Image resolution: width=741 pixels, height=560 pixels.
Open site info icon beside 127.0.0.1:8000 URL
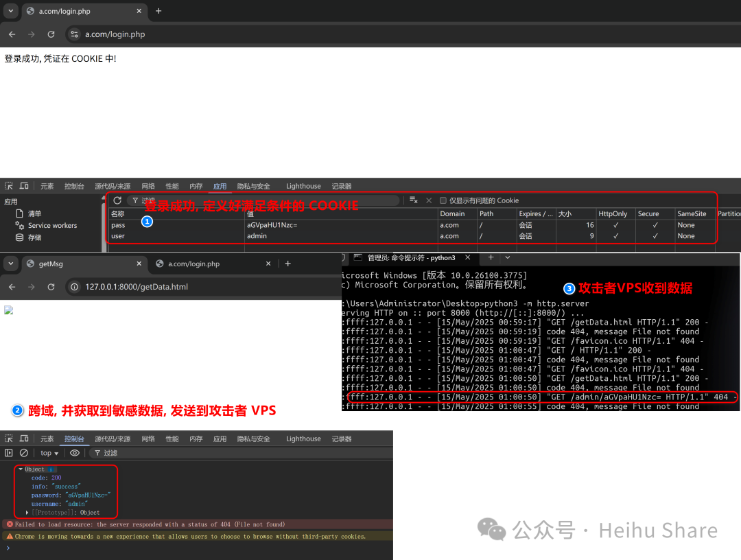pos(74,287)
